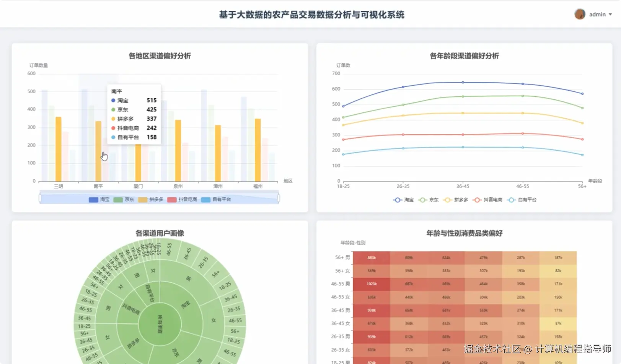The image size is (621, 364).
Task: Toggle 抖音电商 line in the age chart legend
Action: (x=487, y=200)
